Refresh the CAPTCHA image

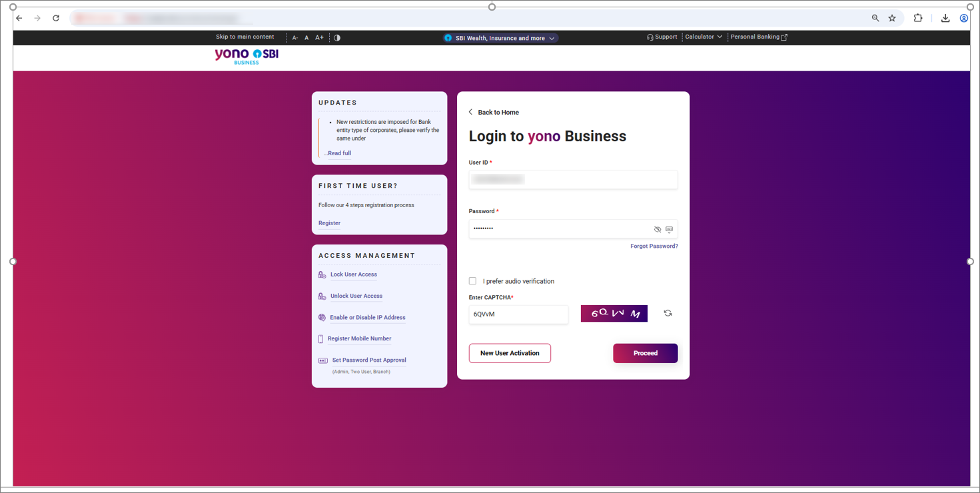click(668, 313)
